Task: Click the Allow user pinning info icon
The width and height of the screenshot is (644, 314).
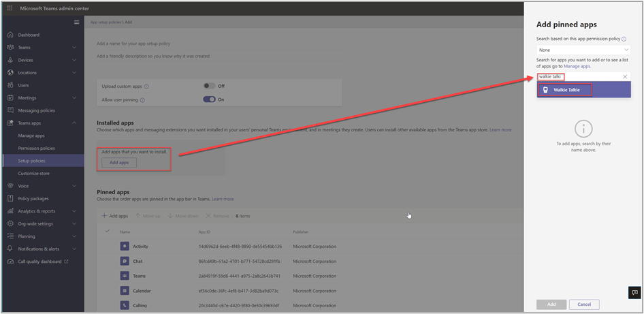Action: [x=142, y=100]
